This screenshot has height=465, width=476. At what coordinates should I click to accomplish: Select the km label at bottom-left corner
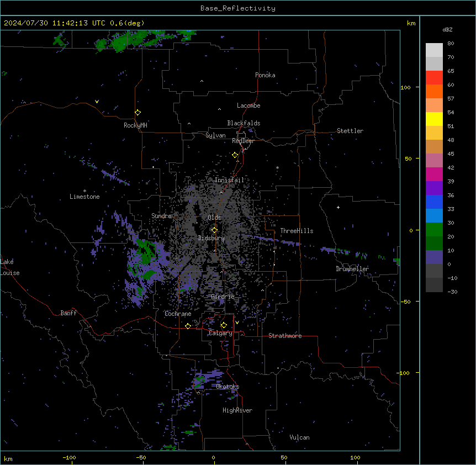tap(8, 458)
